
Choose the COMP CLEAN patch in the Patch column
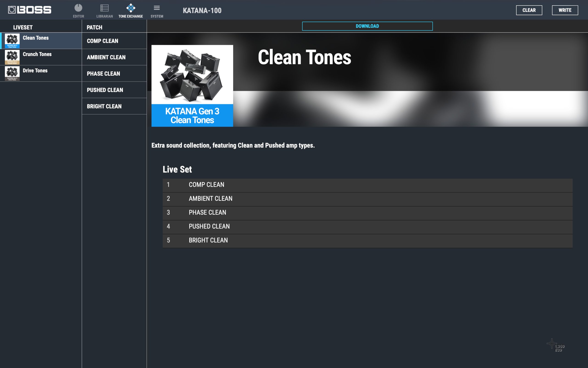(x=114, y=41)
